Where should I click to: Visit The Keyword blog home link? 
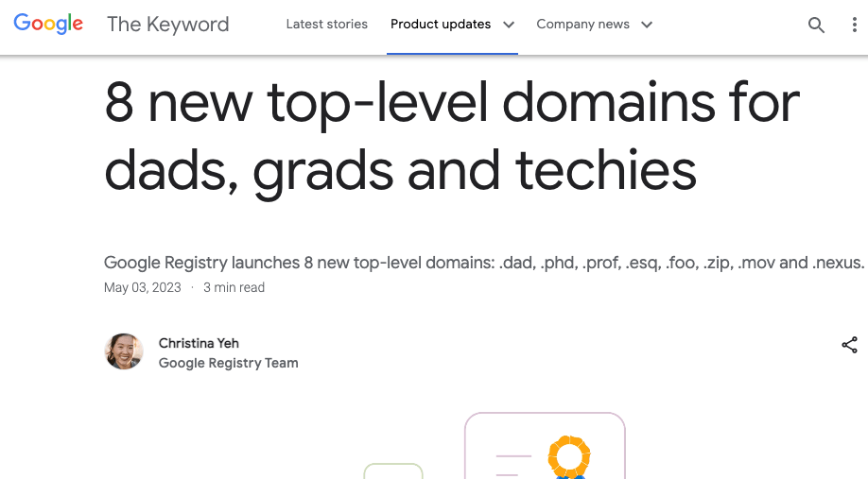point(168,25)
